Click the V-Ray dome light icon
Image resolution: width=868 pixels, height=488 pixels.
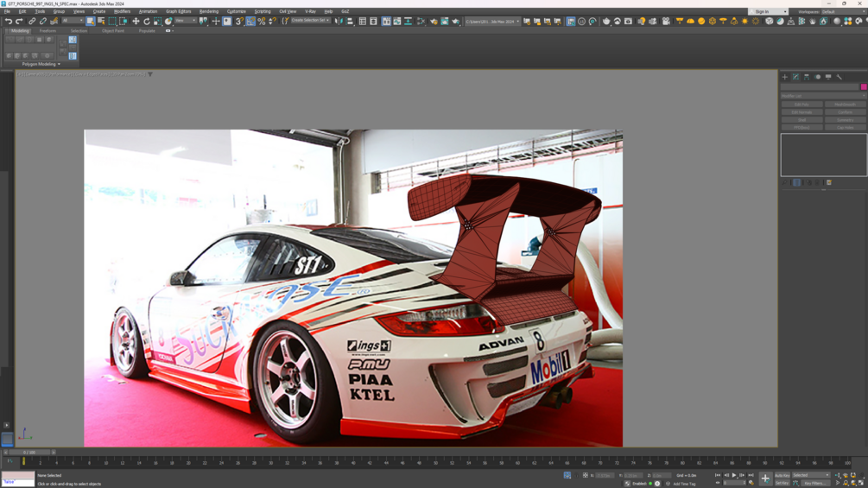point(690,21)
